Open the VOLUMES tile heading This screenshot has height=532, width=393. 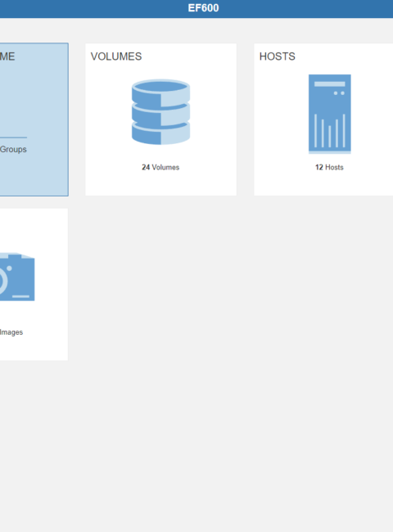pyautogui.click(x=116, y=56)
